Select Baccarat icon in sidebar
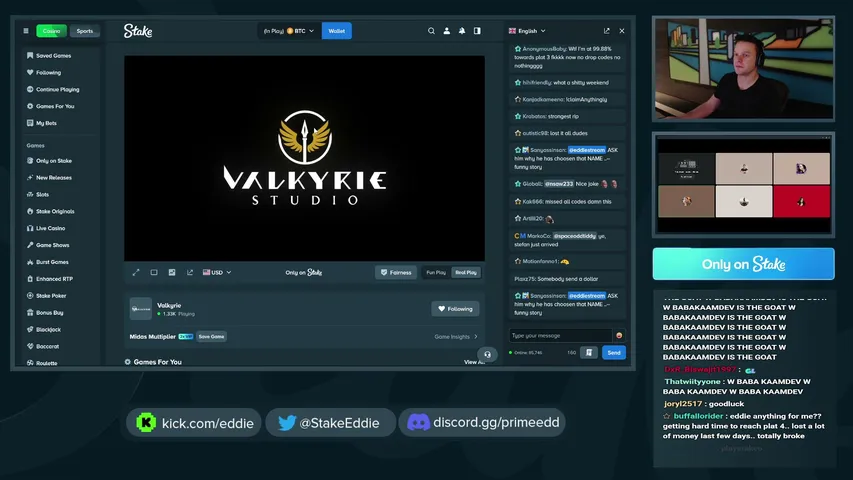The image size is (853, 480). [x=30, y=346]
